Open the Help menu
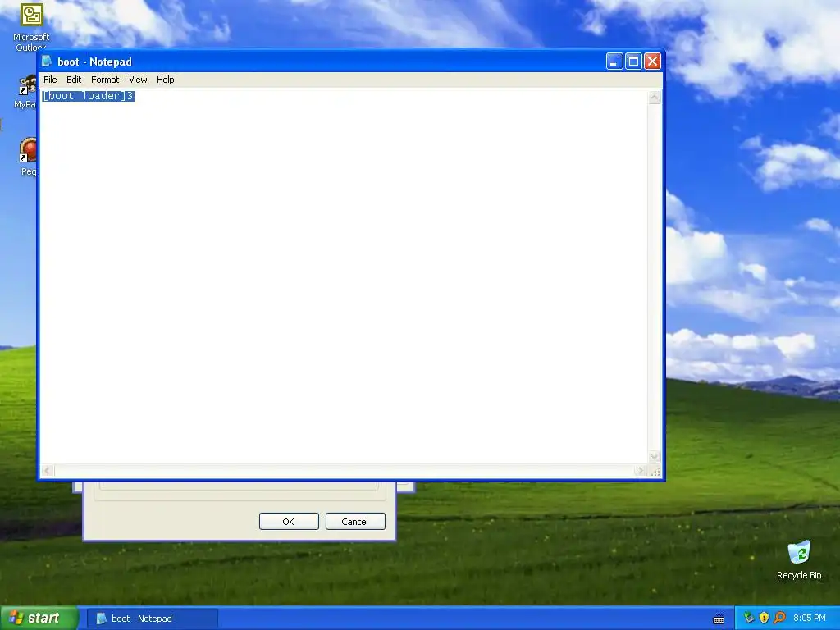The width and height of the screenshot is (840, 630). (x=166, y=80)
